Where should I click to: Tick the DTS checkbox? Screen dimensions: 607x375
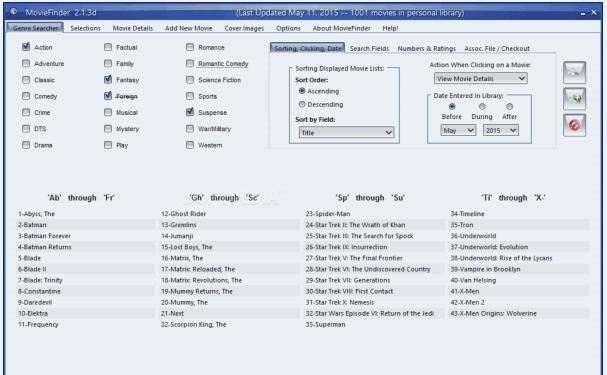pyautogui.click(x=26, y=128)
